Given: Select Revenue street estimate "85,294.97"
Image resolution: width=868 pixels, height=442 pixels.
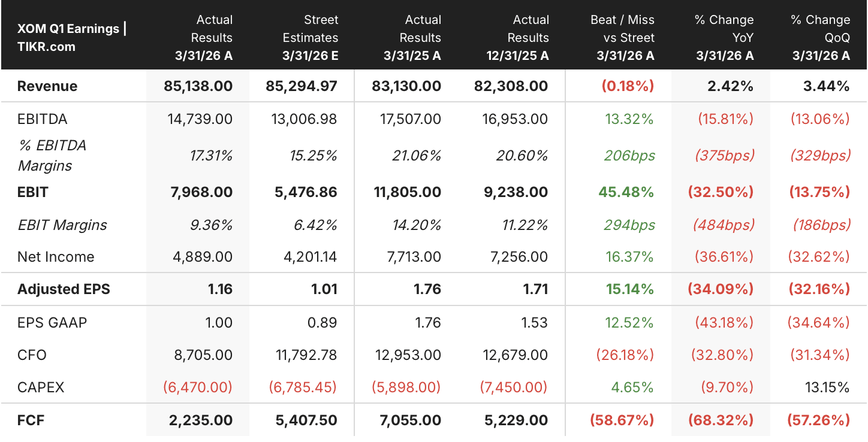Looking at the screenshot, I should pos(301,86).
